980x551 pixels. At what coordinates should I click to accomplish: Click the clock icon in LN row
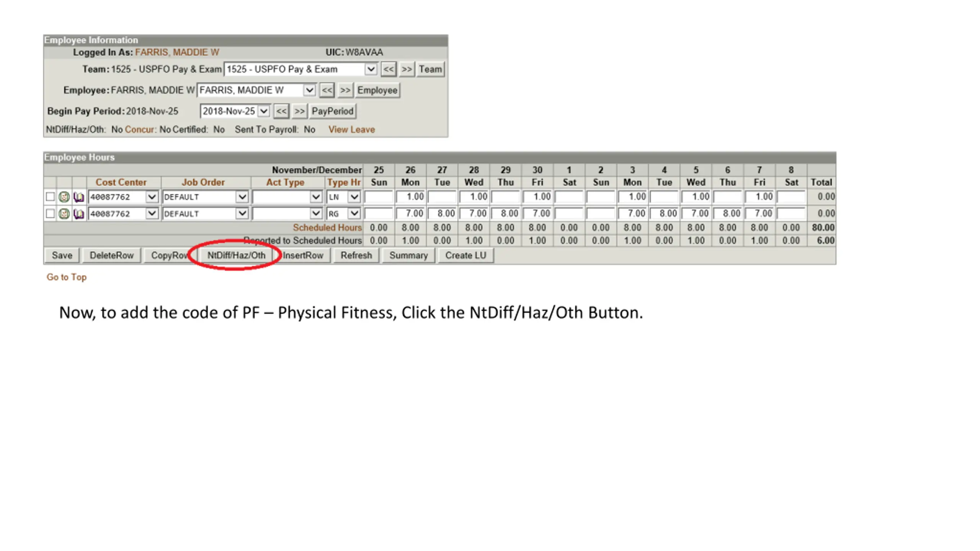(64, 197)
